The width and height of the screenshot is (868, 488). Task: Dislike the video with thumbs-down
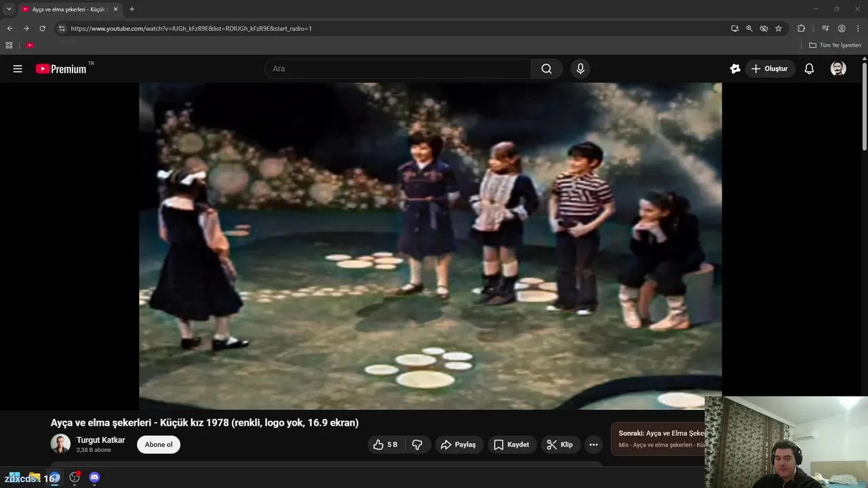point(417,445)
